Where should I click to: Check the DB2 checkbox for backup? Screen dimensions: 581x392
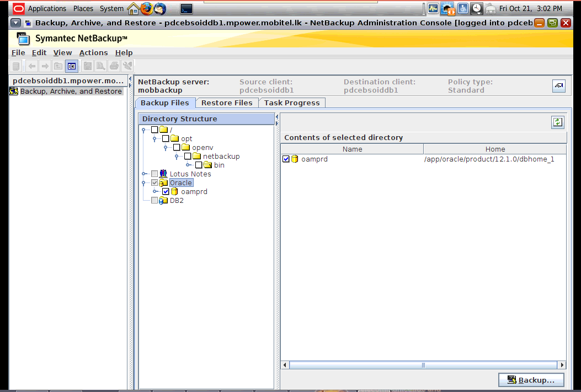point(154,200)
